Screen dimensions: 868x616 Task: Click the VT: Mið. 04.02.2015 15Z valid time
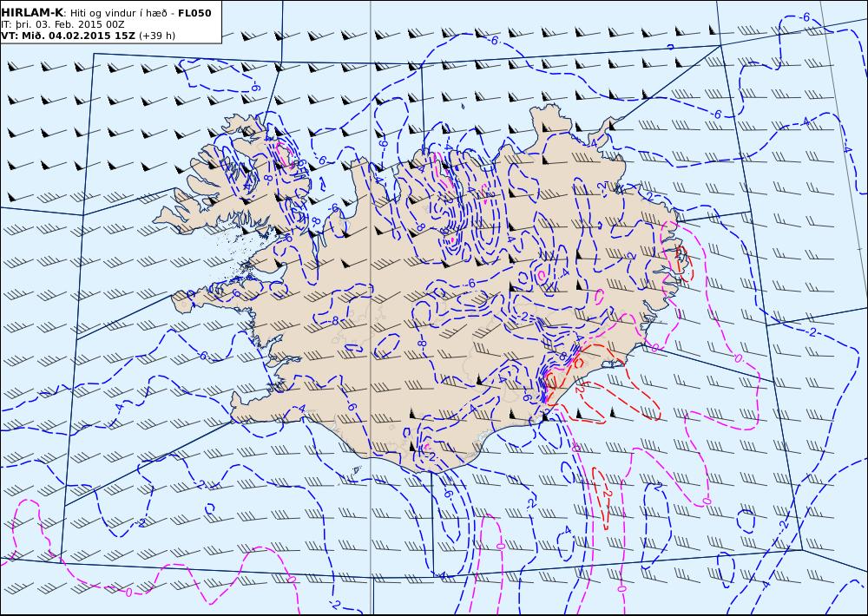point(68,36)
